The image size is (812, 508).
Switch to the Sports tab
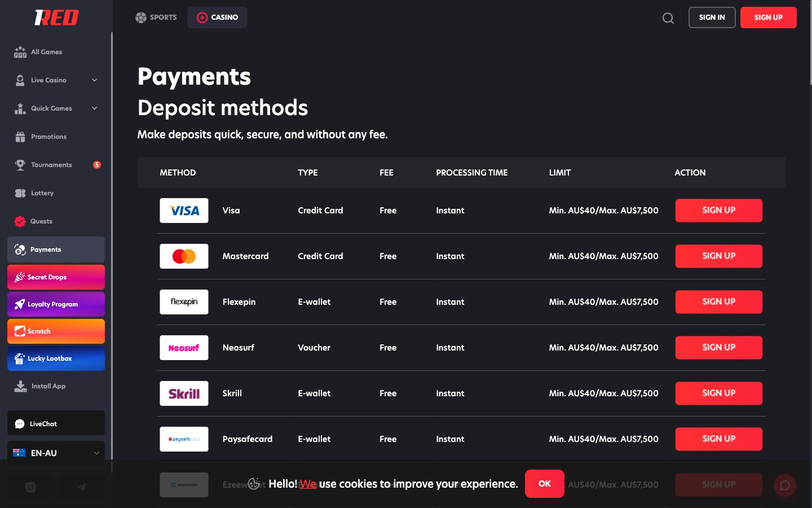(156, 17)
